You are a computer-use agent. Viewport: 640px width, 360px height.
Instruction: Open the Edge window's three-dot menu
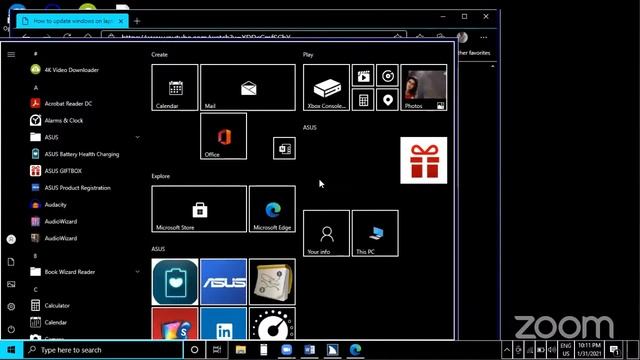(484, 37)
